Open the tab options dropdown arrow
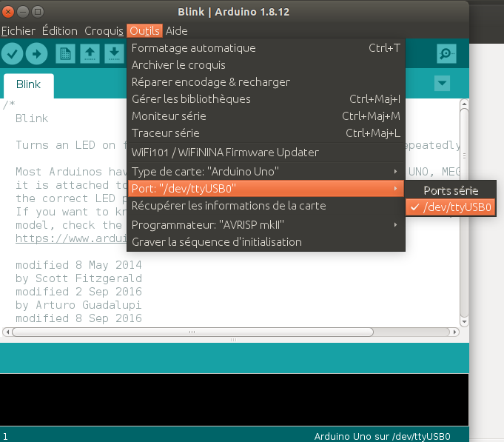This screenshot has width=504, height=442. pos(442,84)
